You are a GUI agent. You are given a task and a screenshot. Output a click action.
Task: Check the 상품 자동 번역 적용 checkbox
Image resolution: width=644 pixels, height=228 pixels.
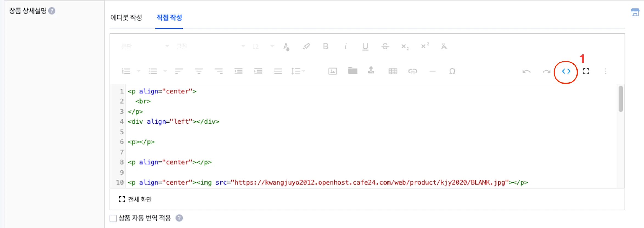113,218
